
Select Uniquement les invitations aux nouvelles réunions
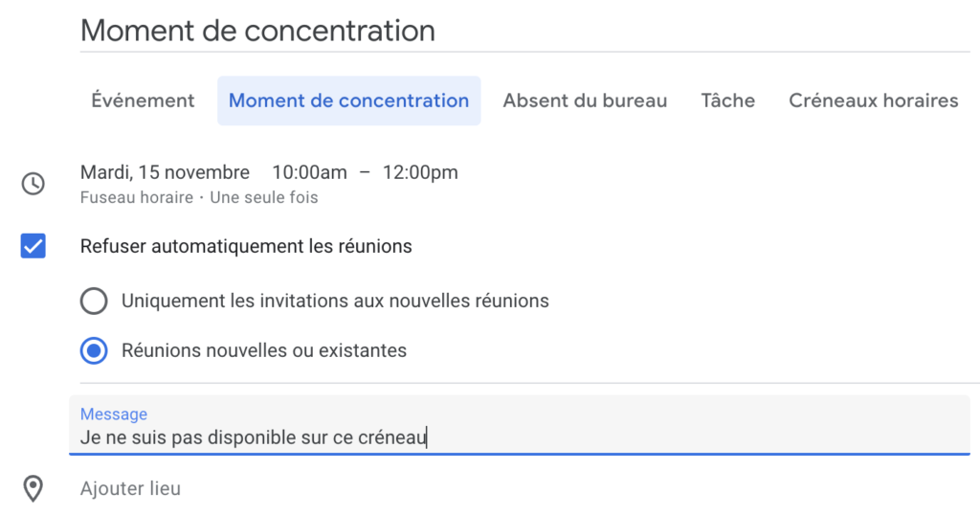[94, 302]
